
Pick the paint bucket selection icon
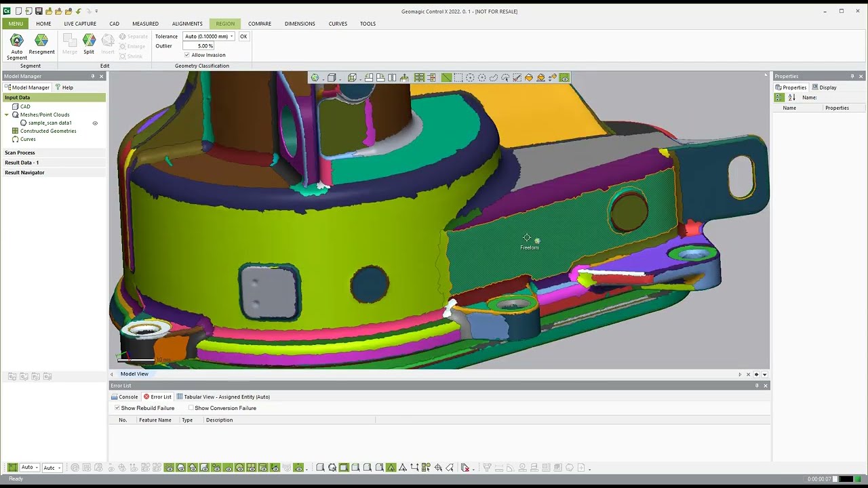pyautogui.click(x=528, y=78)
